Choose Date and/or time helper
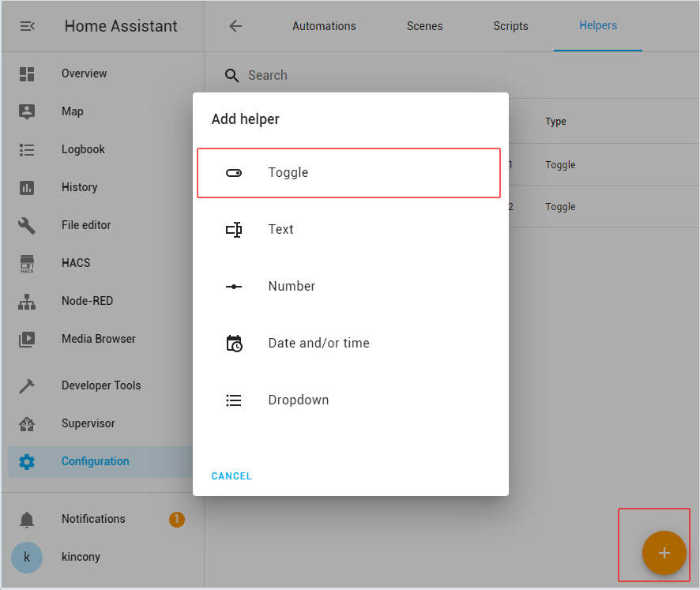The image size is (700, 590). (x=348, y=343)
